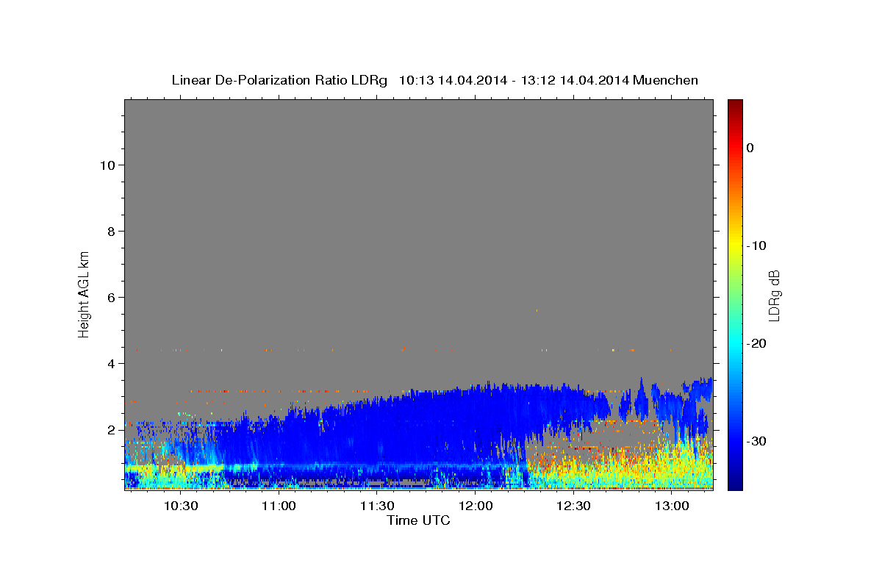882x588 pixels.
Task: Click the colorbar value -30
Action: [x=756, y=441]
